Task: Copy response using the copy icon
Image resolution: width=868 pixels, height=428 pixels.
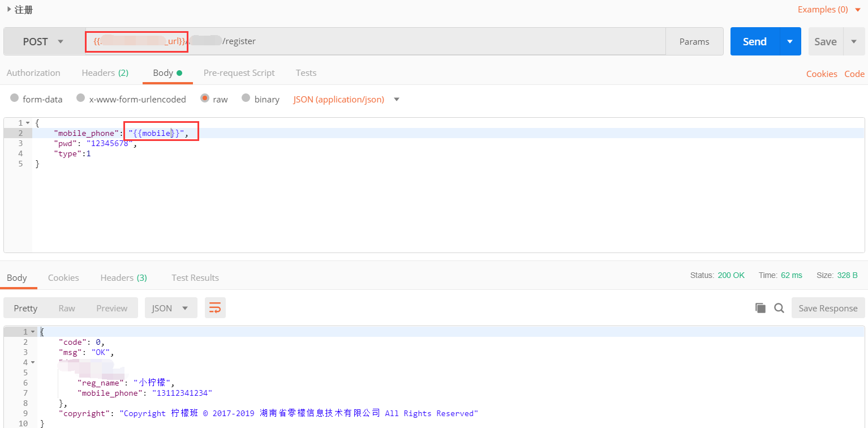Action: pos(760,308)
